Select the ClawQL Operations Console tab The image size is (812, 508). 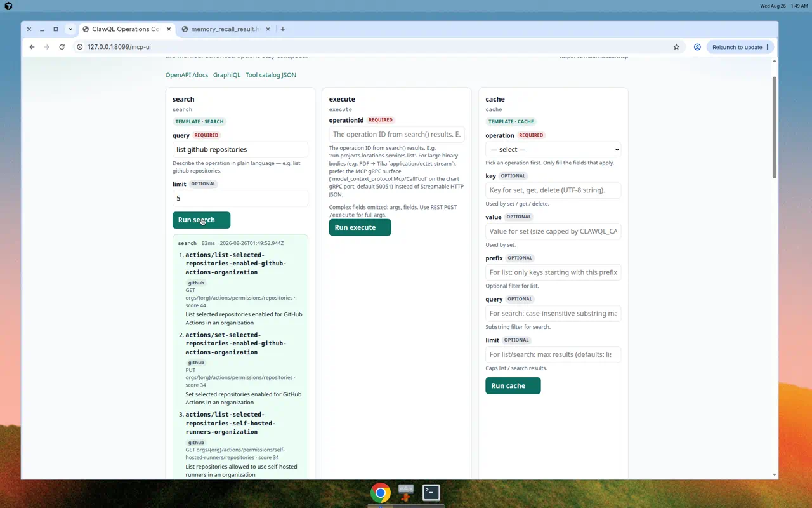tap(126, 29)
